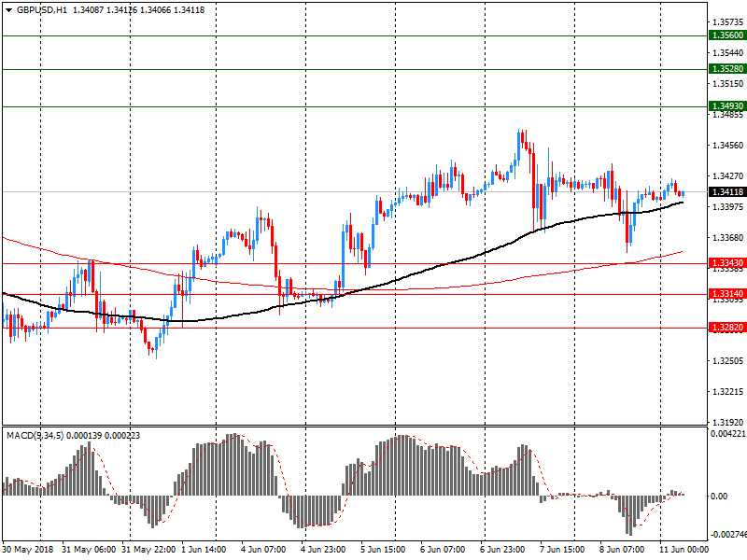Click the 7 Jun 15:00 time label
Image resolution: width=747 pixels, height=560 pixels.
562,550
